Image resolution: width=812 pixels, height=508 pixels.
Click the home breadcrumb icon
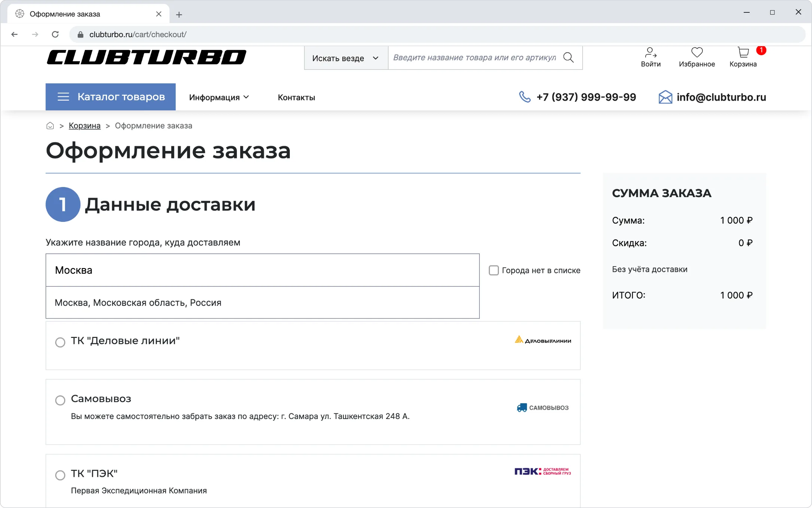50,126
